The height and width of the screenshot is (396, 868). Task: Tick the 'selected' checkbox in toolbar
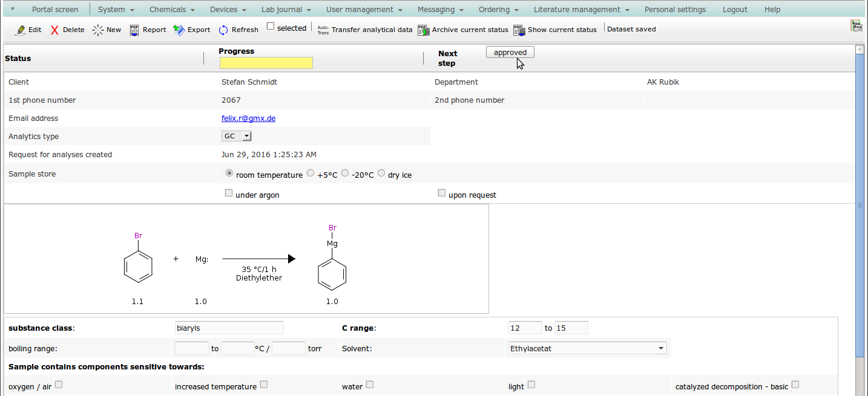click(271, 27)
